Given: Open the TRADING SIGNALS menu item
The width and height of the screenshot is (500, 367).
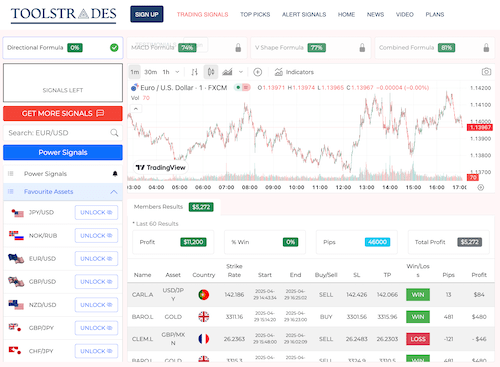Looking at the screenshot, I should click(x=202, y=15).
